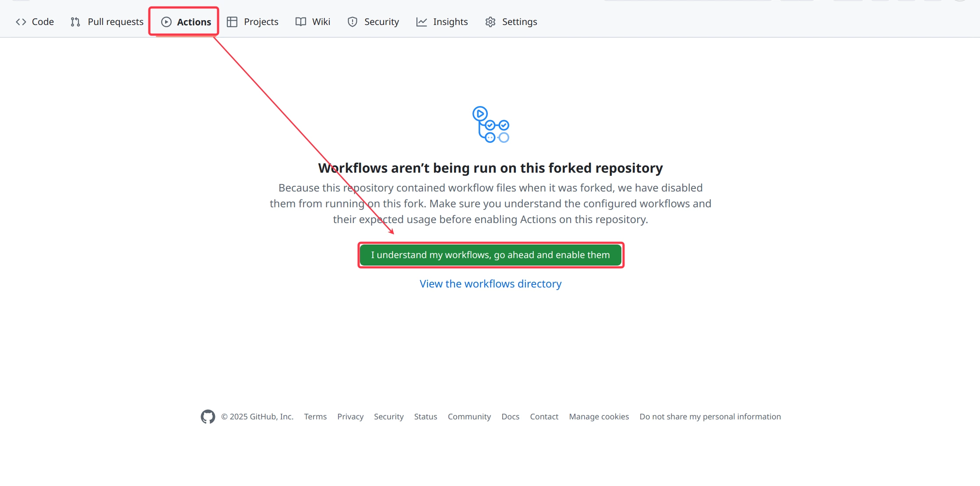The height and width of the screenshot is (486, 980).
Task: Open the Privacy page
Action: (350, 417)
